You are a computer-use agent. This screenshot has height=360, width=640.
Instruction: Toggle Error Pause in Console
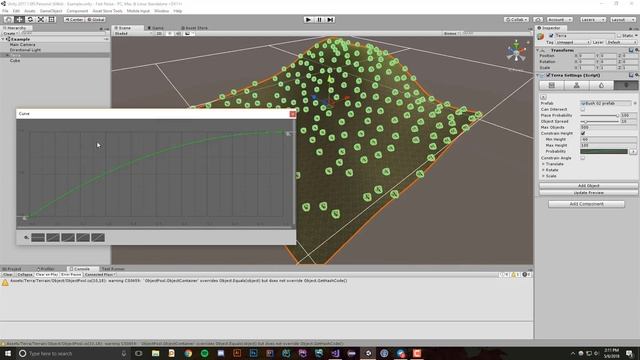tap(71, 275)
